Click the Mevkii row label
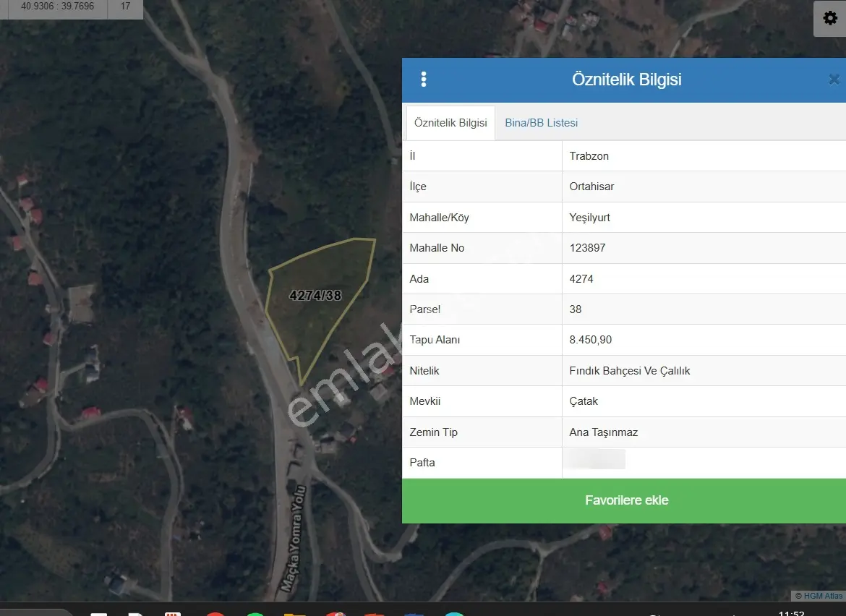Screen dimensions: 846x616 (424, 401)
